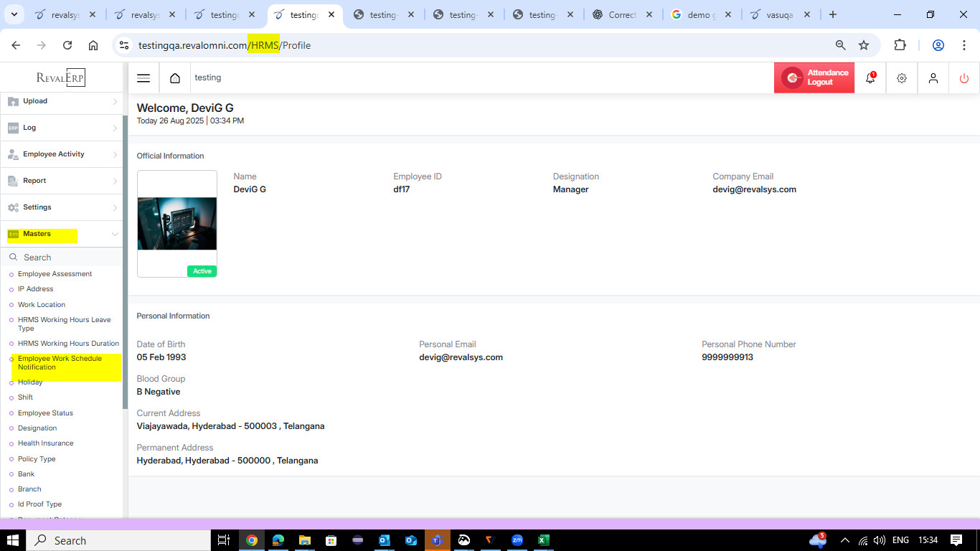The image size is (980, 551).
Task: Collapse the Masters sidebar section
Action: pyautogui.click(x=61, y=234)
